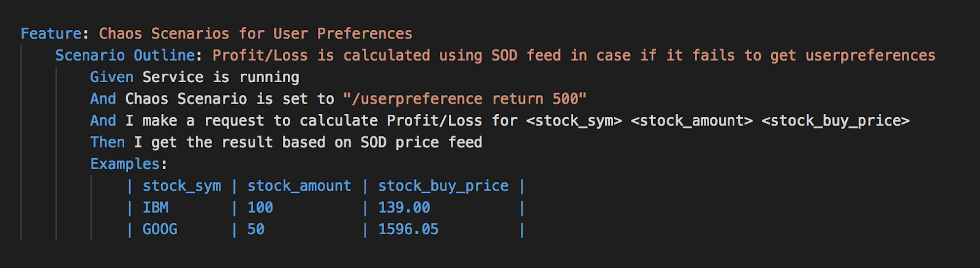Click the 139.00 price value
This screenshot has height=268, width=980.
(404, 208)
